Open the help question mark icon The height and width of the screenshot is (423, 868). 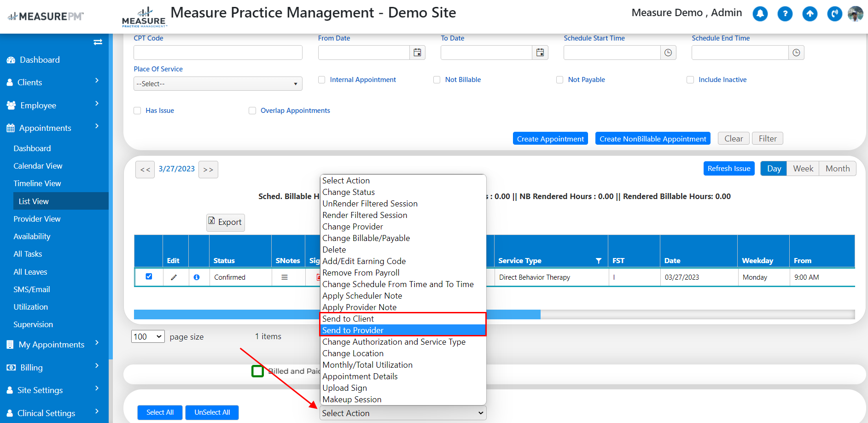785,14
